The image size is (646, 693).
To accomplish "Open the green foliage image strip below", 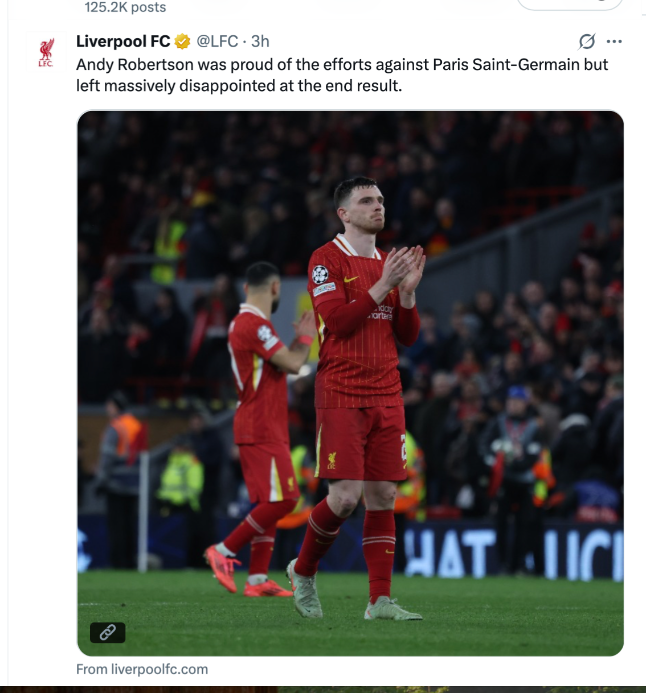I will point(461,689).
